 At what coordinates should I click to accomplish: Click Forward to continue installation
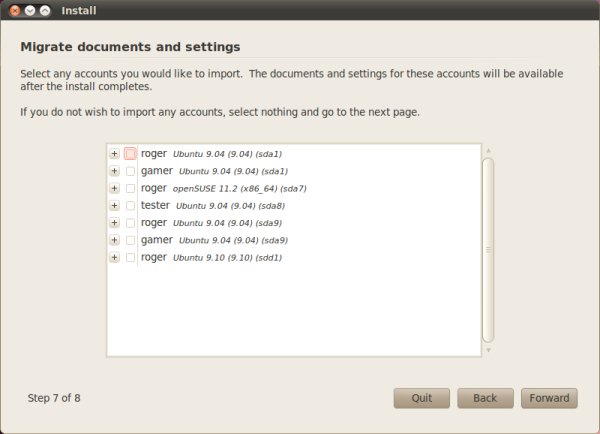[x=549, y=398]
